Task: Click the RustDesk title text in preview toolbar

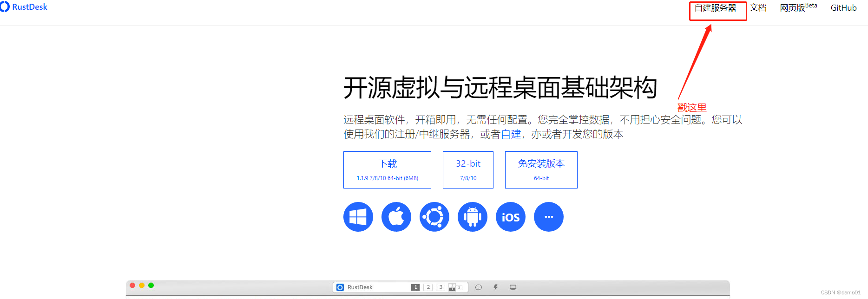Action: pos(360,287)
